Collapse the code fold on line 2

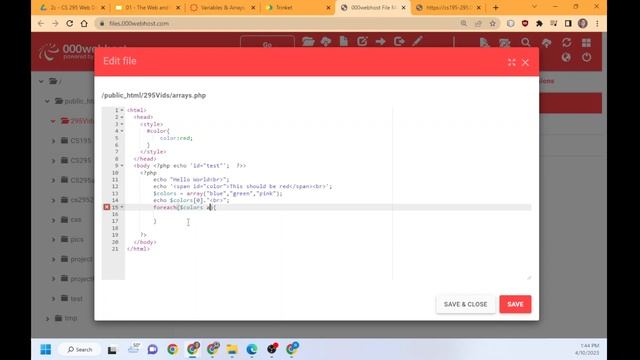[x=122, y=117]
